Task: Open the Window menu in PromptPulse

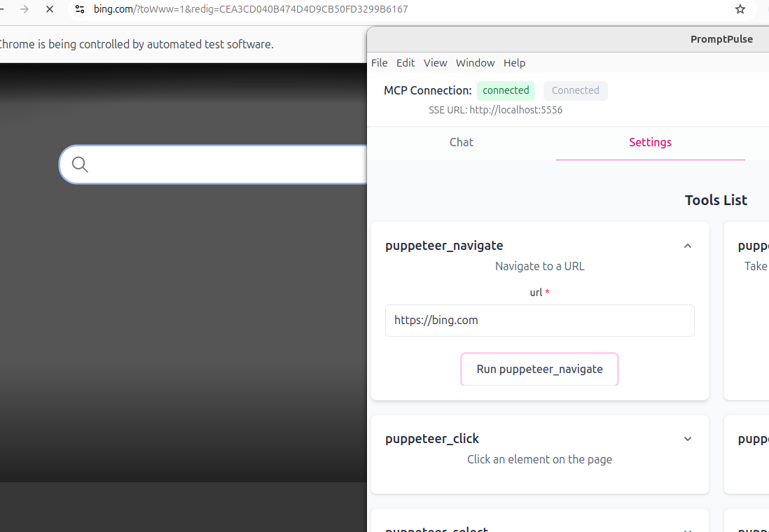Action: [476, 63]
